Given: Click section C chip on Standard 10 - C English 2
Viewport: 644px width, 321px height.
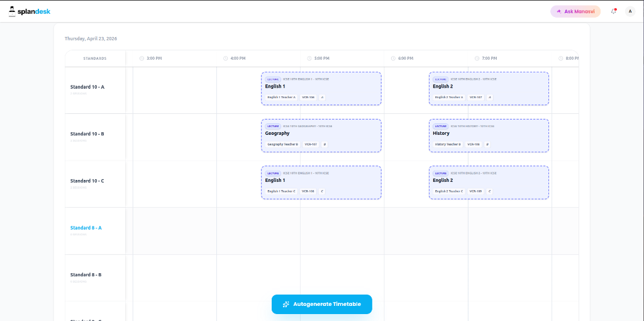Looking at the screenshot, I should [489, 191].
